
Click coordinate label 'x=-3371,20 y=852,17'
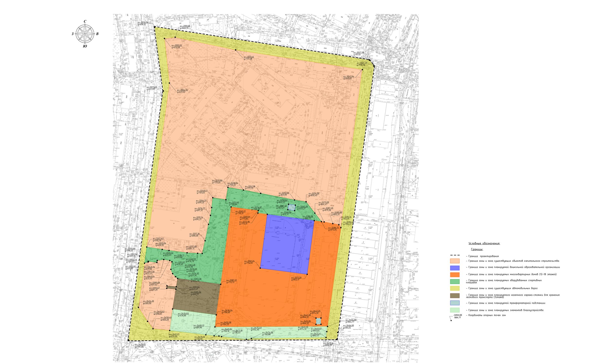pos(296,279)
